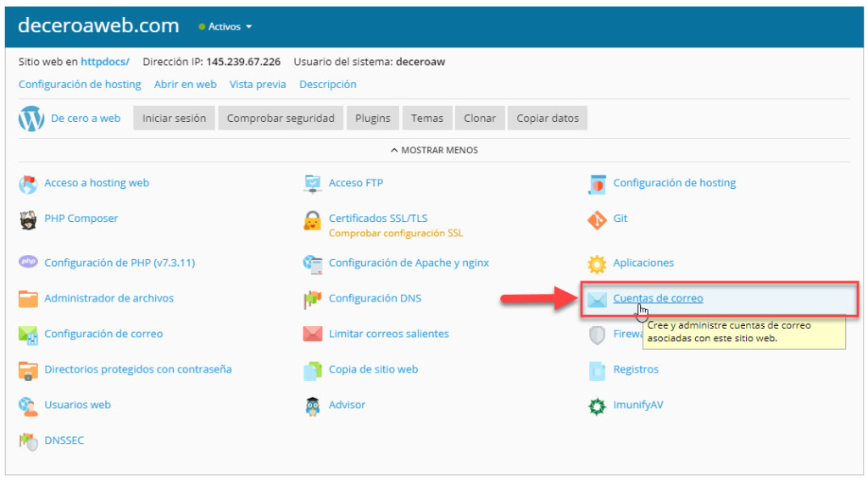Open the Configuración de correo link
The width and height of the screenshot is (868, 498).
point(103,333)
